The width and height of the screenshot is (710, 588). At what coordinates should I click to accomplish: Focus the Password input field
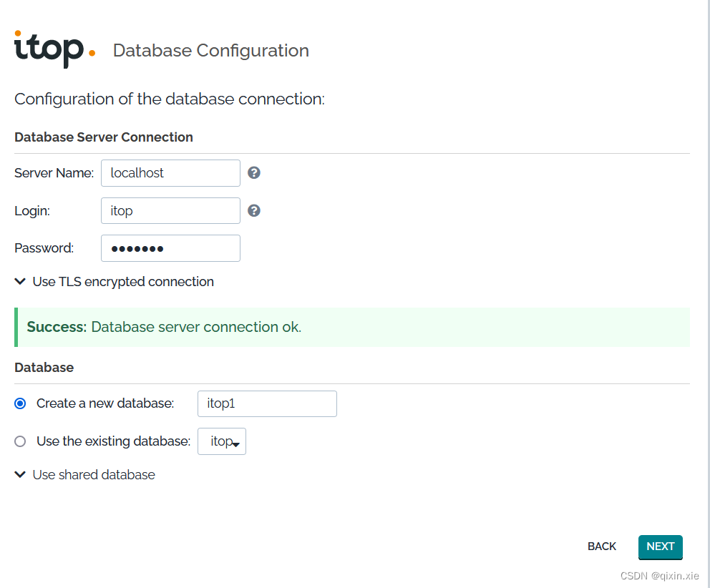coord(171,248)
